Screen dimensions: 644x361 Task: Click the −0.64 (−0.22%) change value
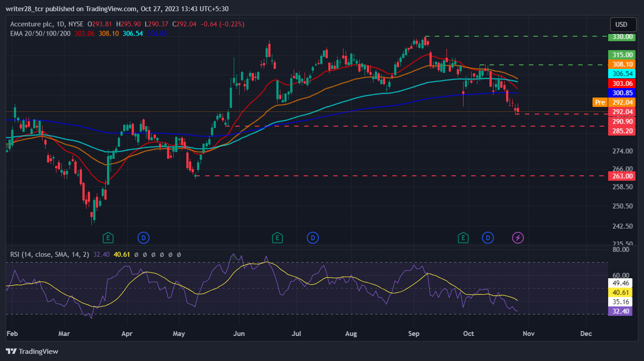pos(223,24)
